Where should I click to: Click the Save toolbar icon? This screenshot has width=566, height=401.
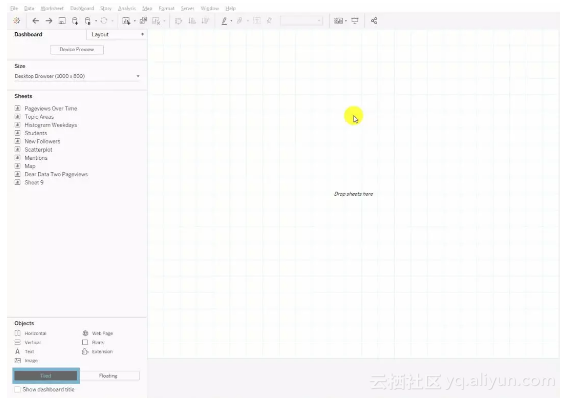[x=62, y=21]
